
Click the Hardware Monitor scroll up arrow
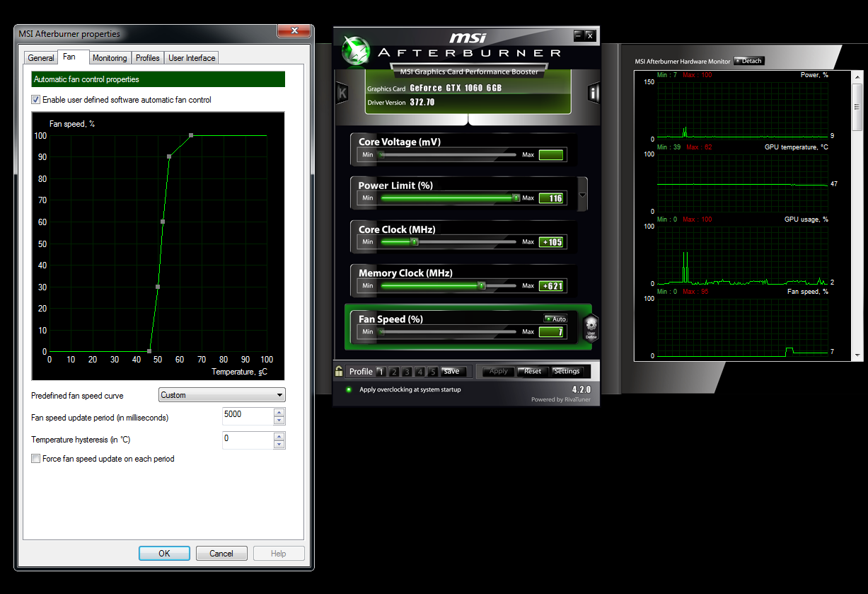[858, 76]
